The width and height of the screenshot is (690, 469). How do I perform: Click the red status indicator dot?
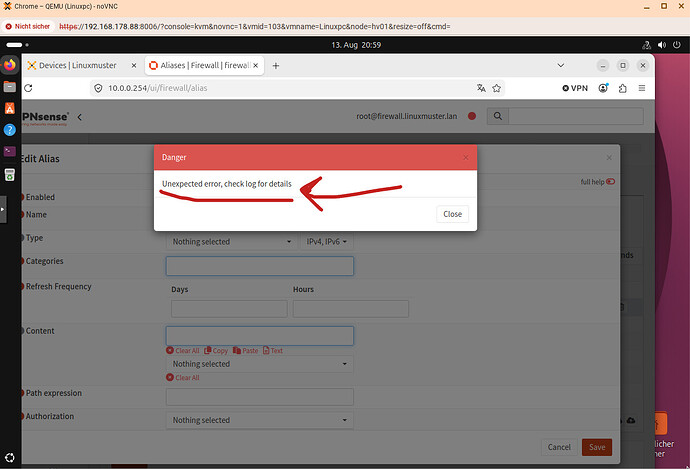(472, 116)
